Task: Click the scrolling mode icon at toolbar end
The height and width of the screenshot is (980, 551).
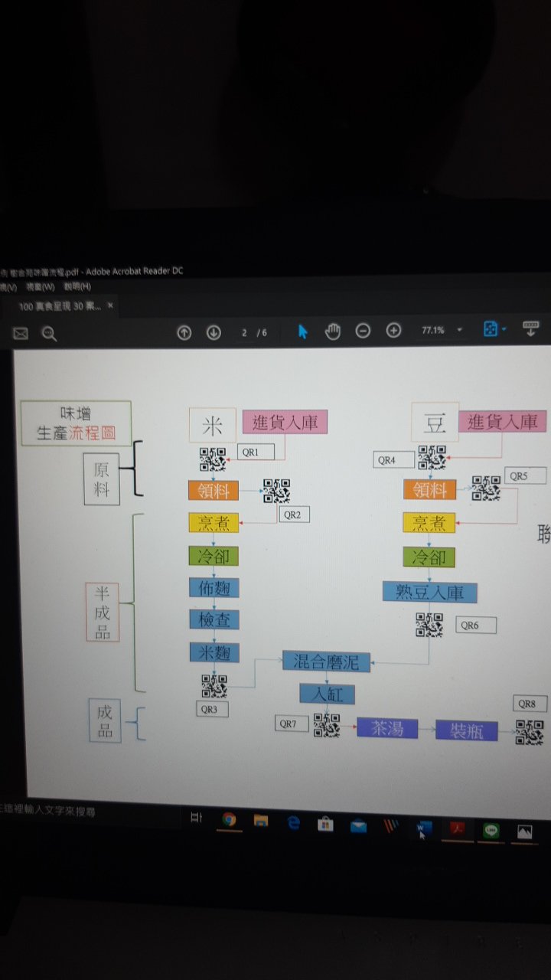Action: point(531,328)
